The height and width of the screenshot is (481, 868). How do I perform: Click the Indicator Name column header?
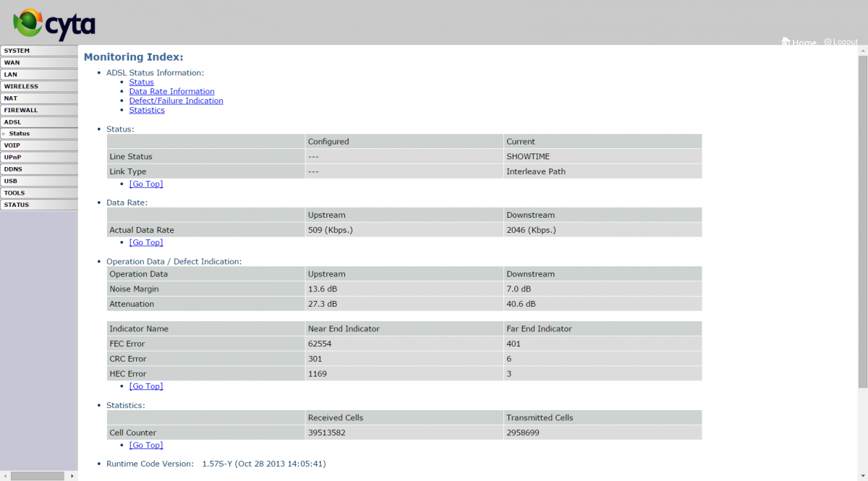(139, 328)
